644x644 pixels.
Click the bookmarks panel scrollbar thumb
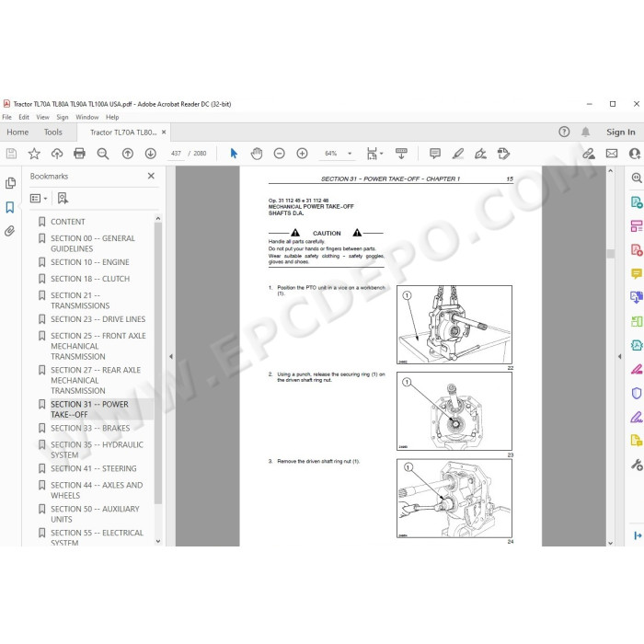(158, 363)
